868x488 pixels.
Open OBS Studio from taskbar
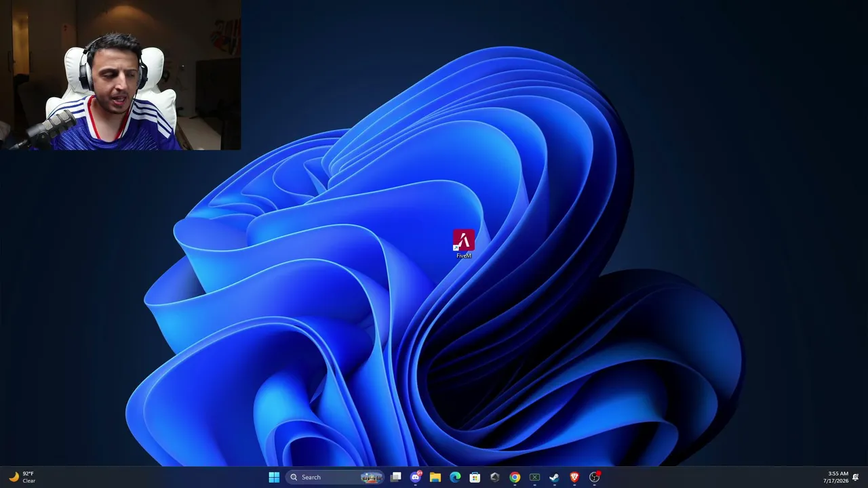tap(594, 477)
